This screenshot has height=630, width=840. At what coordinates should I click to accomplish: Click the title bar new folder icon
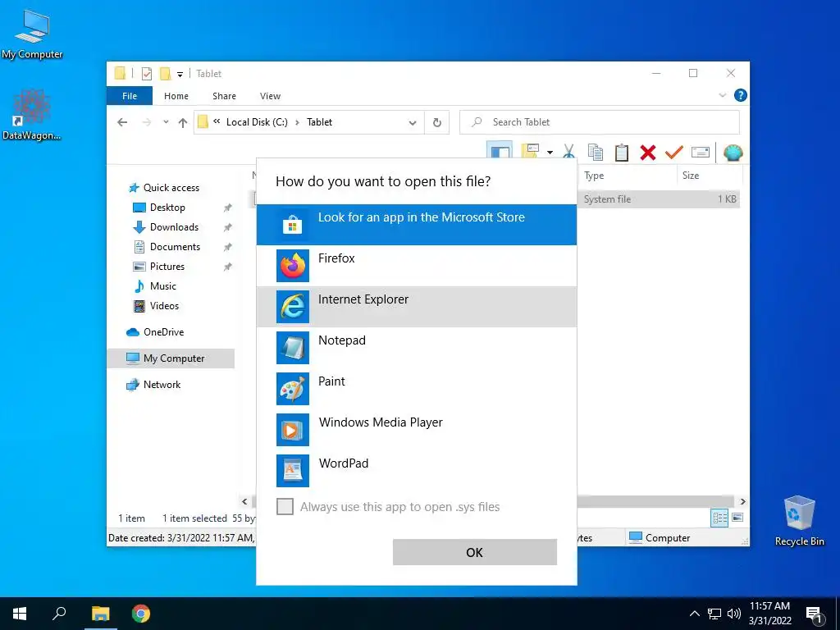click(166, 73)
